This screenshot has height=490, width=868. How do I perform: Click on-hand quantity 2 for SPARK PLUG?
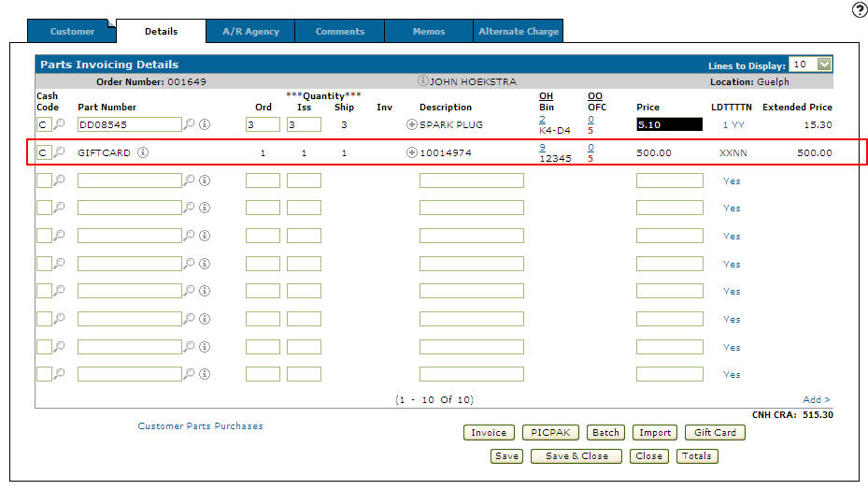click(542, 119)
